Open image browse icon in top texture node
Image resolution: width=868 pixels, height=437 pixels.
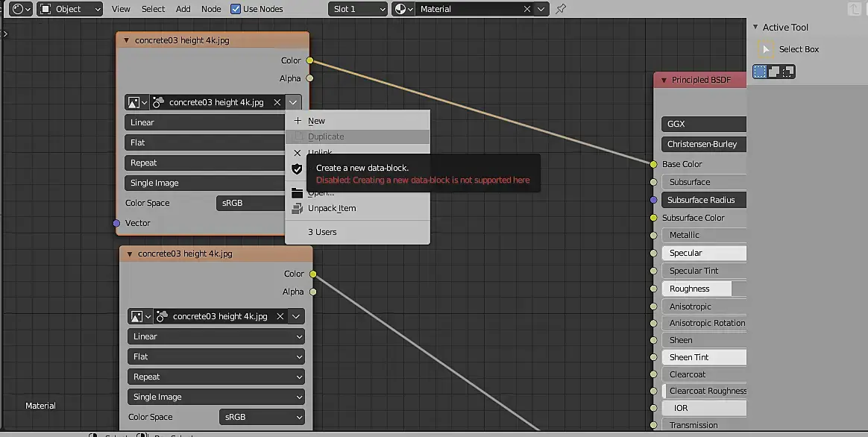coord(136,102)
